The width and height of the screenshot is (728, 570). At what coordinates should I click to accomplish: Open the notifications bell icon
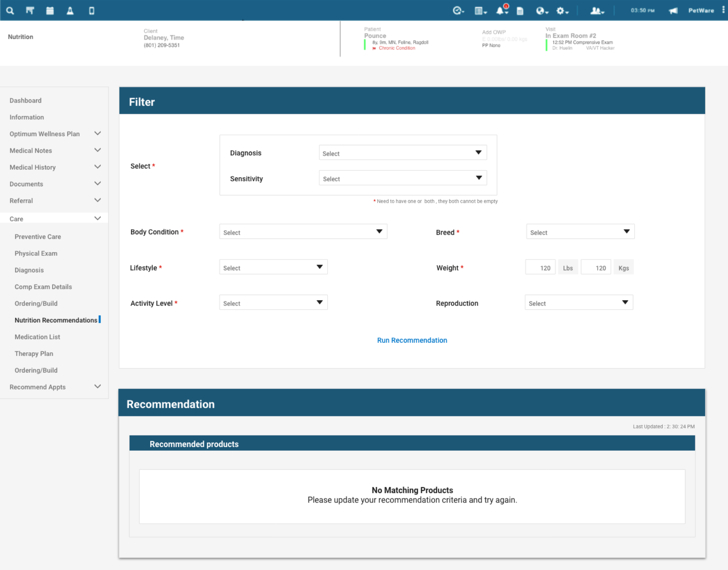[502, 10]
